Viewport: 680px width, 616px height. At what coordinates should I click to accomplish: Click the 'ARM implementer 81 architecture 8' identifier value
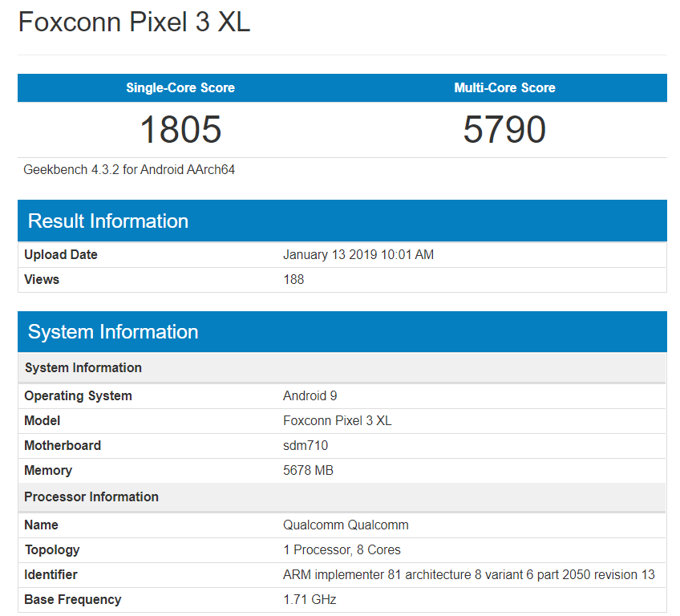(469, 575)
